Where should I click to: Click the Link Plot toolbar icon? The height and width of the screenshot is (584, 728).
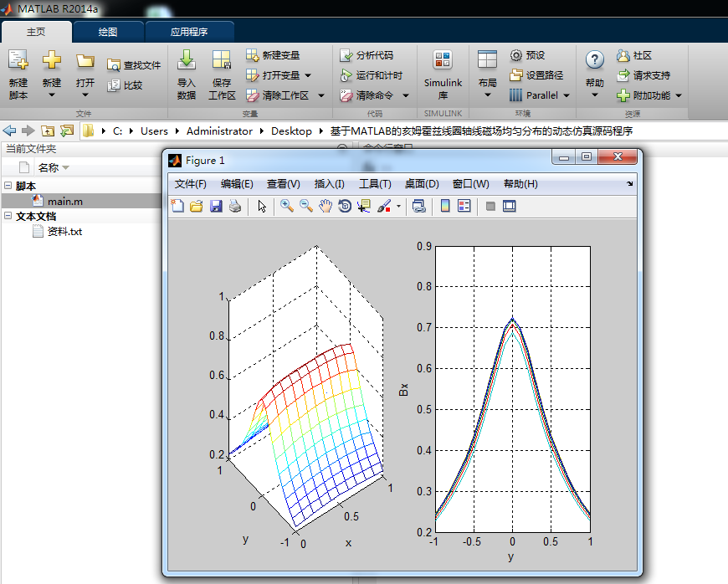(418, 206)
